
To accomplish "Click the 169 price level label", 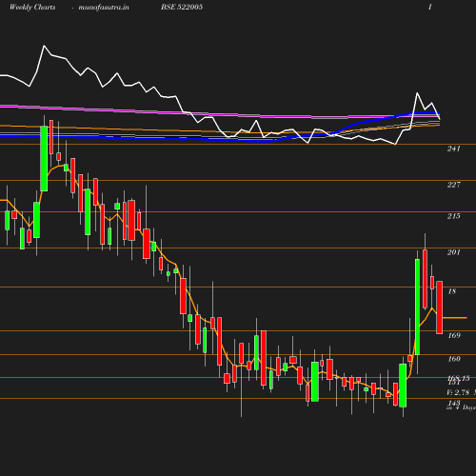I will pos(454,335).
